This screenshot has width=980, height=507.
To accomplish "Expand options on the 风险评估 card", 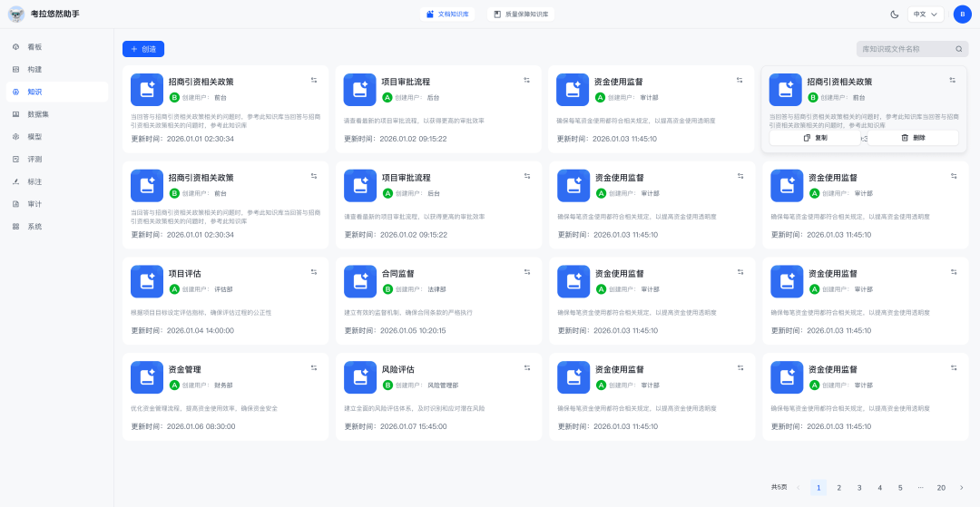I will tap(526, 367).
